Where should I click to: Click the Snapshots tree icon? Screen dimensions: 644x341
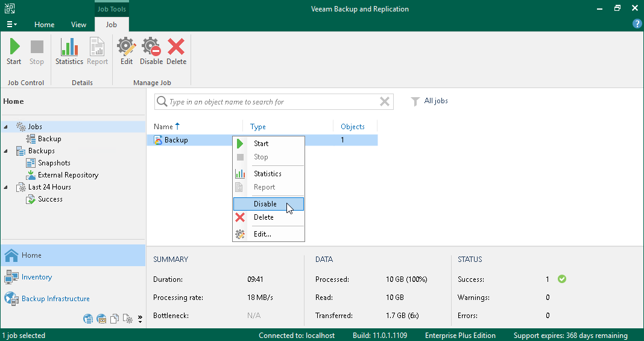click(x=31, y=163)
